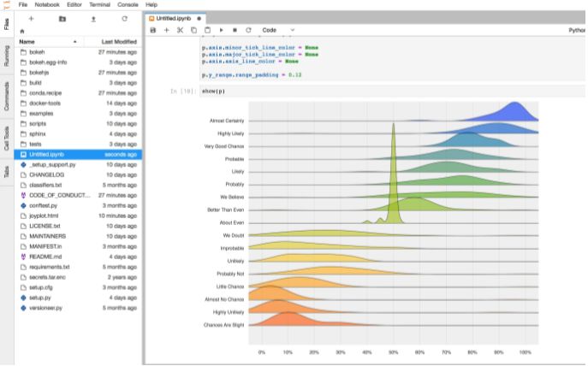Select the setup.cfg file
This screenshot has height=366, width=588.
pos(78,287)
